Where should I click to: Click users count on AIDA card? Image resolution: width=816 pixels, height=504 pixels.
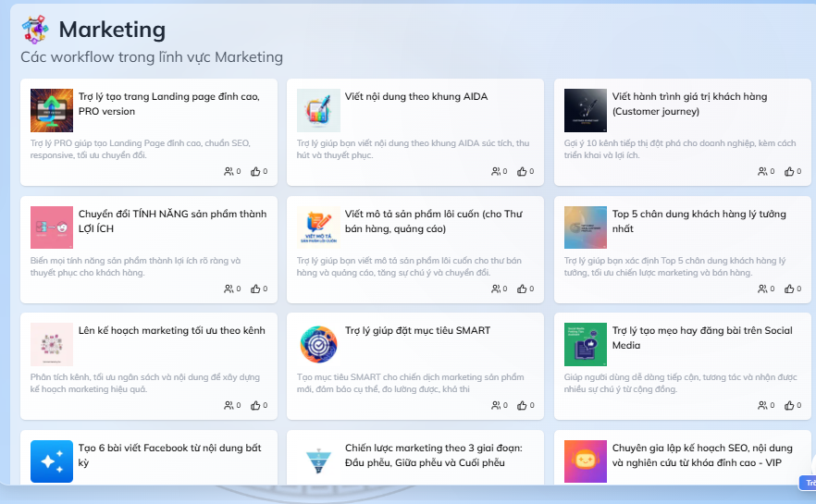(x=498, y=171)
